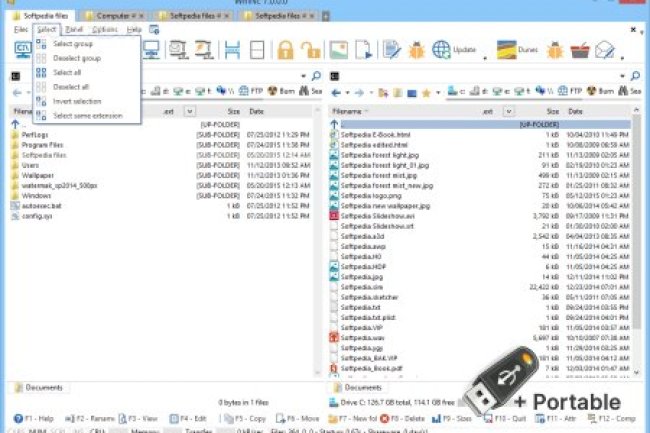
Task: Open the Panel menu
Action: [x=74, y=29]
